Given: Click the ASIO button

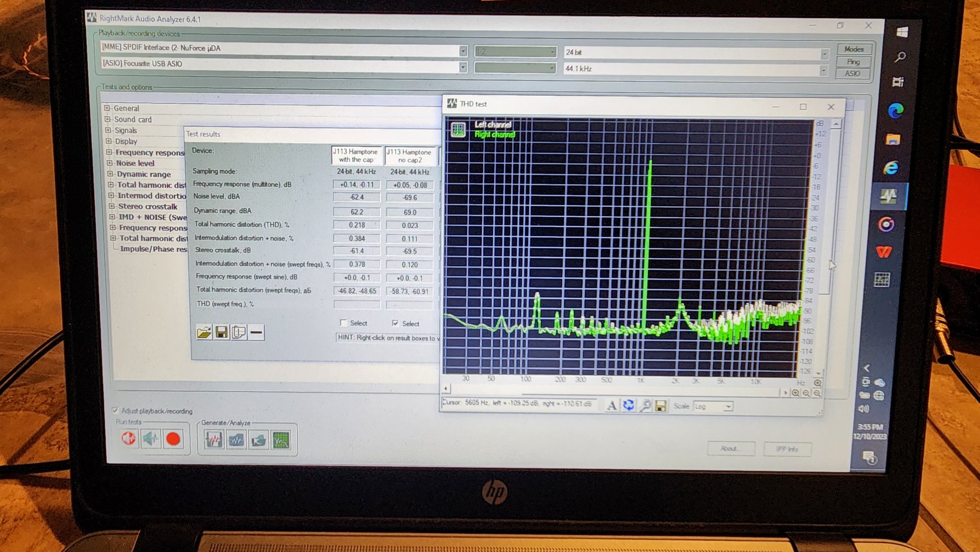Looking at the screenshot, I should pos(852,74).
